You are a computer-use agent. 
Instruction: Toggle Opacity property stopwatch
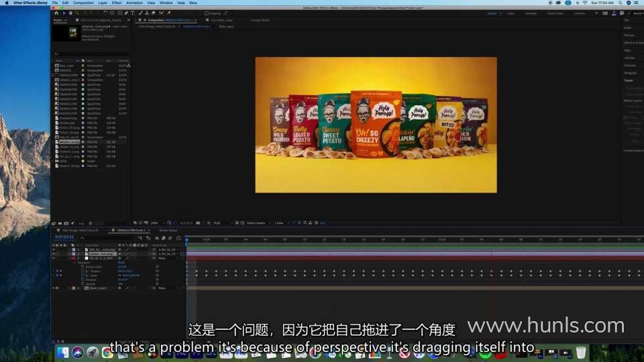(83, 284)
